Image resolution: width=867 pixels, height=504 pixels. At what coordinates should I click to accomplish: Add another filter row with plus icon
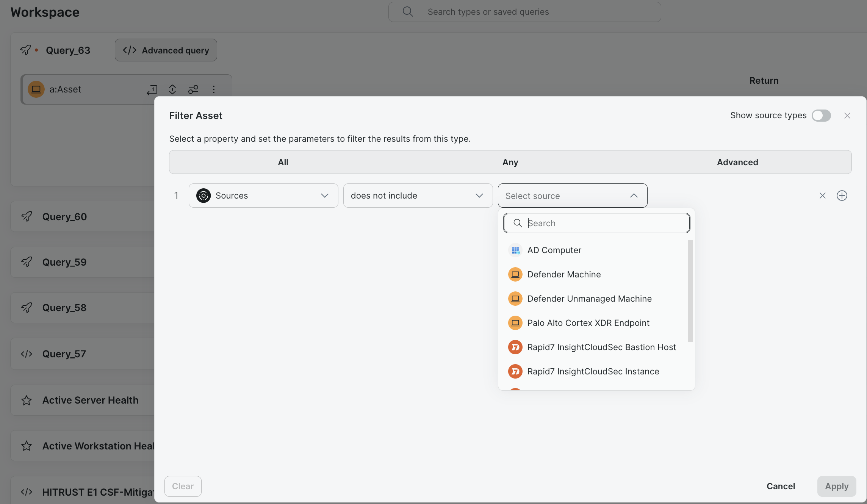pos(842,196)
